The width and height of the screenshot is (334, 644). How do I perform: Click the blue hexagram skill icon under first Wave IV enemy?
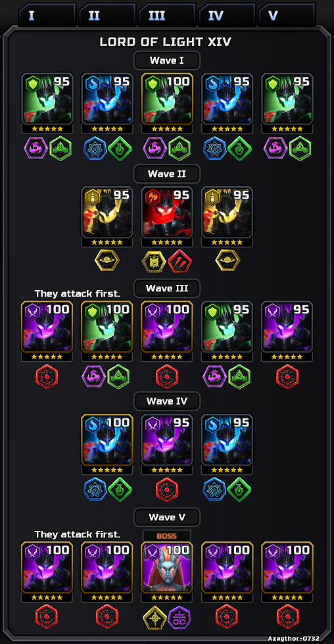coord(95,489)
